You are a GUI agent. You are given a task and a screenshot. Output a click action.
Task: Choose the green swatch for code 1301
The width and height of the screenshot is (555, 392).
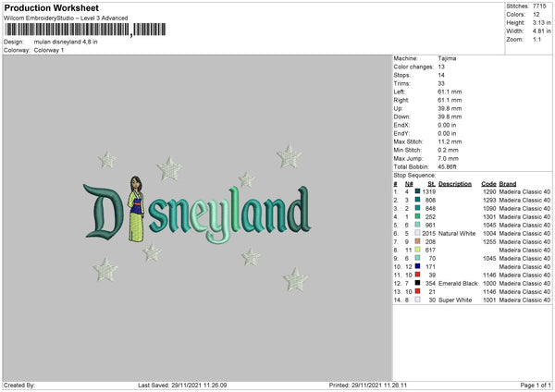[417, 216]
